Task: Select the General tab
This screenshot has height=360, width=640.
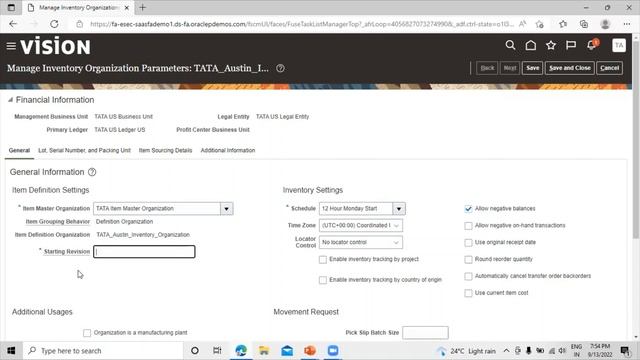Action: coord(19,150)
